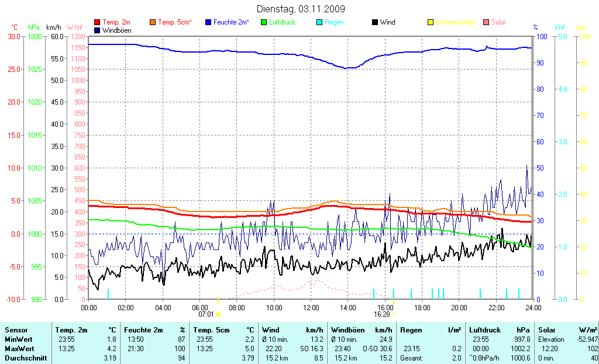Screen dimensions: 599x364
Task: Select the blue Feuchte 2m legend square
Action: pyautogui.click(x=208, y=23)
